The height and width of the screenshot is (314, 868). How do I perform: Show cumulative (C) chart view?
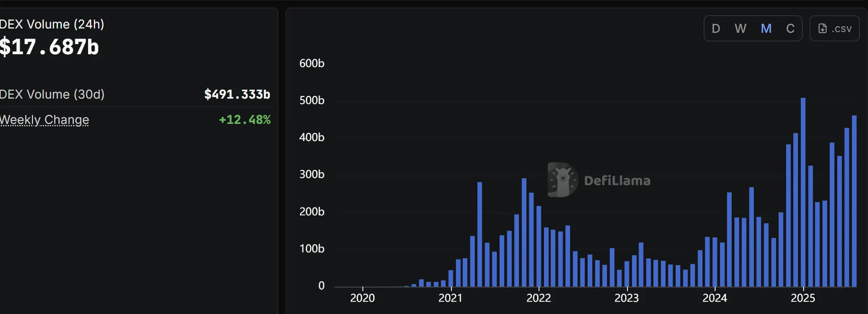(790, 28)
